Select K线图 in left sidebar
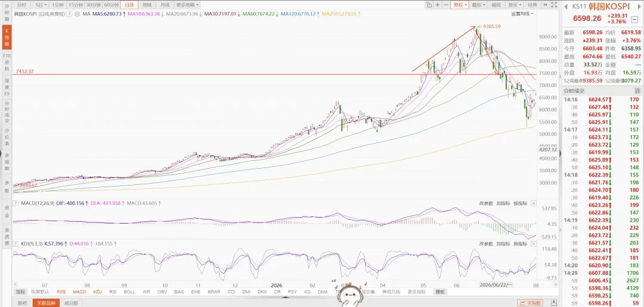This screenshot has height=307, width=644. click(x=7, y=36)
